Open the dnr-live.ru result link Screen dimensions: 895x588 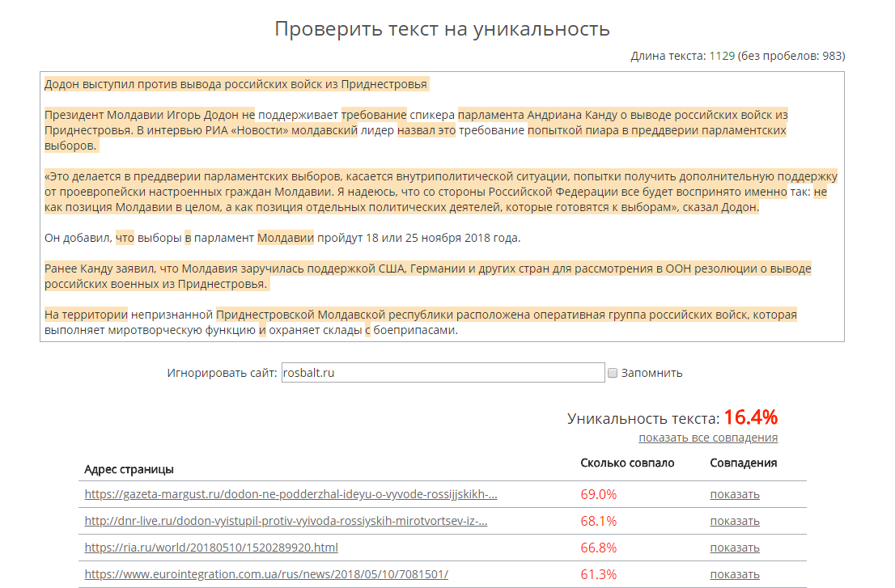[286, 521]
